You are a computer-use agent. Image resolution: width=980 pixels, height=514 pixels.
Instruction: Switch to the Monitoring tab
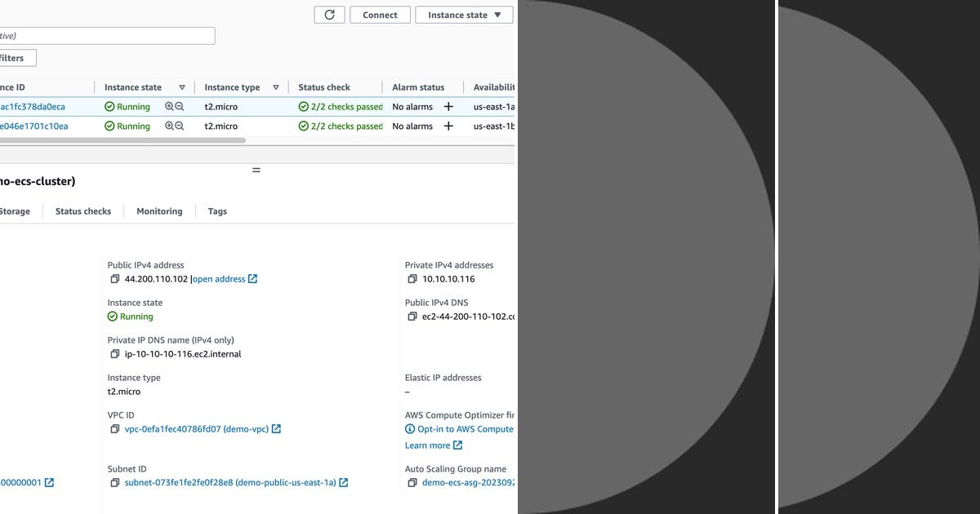[x=159, y=210]
